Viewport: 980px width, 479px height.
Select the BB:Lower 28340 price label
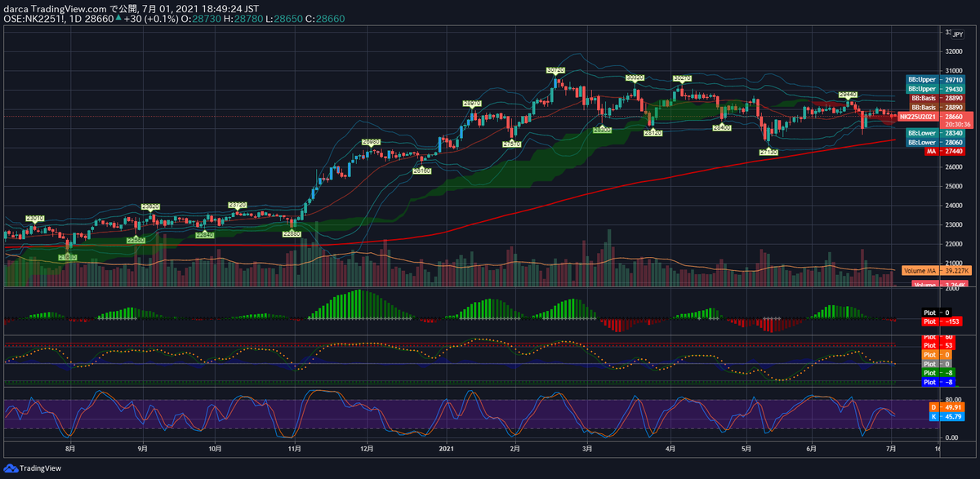coord(934,133)
